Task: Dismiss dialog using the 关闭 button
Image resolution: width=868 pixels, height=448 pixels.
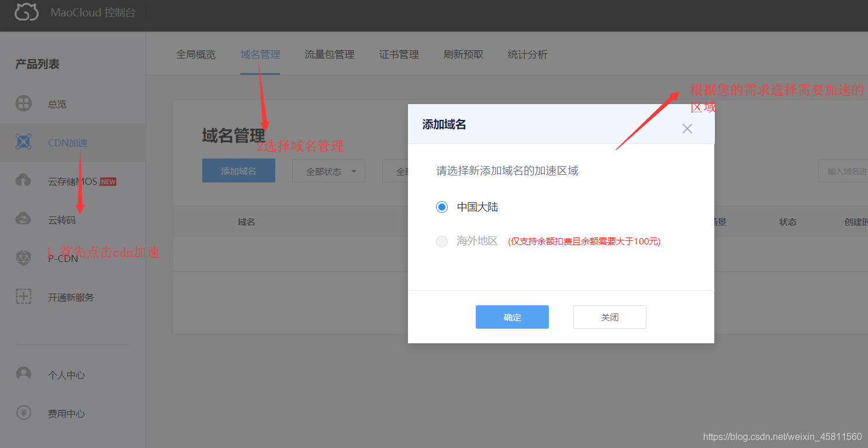Action: 610,317
